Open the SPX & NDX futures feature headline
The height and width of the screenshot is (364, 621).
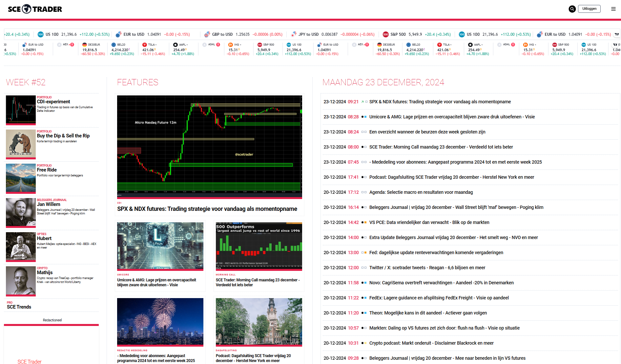[207, 209]
